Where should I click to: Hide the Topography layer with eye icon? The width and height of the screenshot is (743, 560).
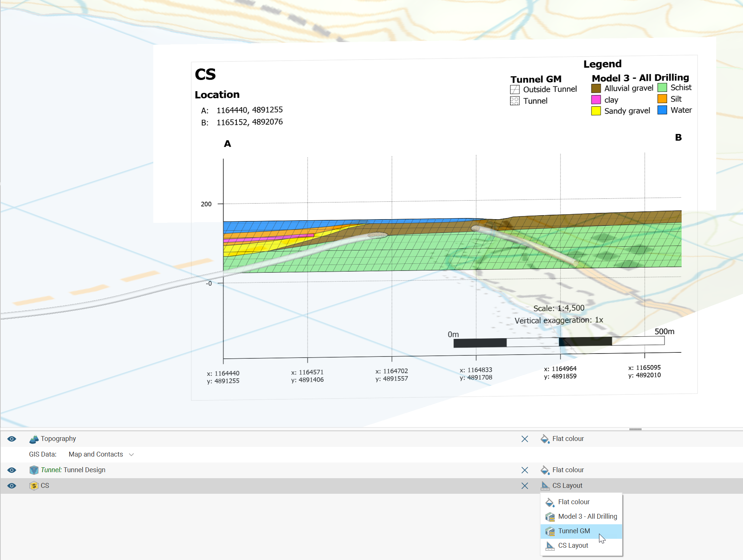click(12, 439)
